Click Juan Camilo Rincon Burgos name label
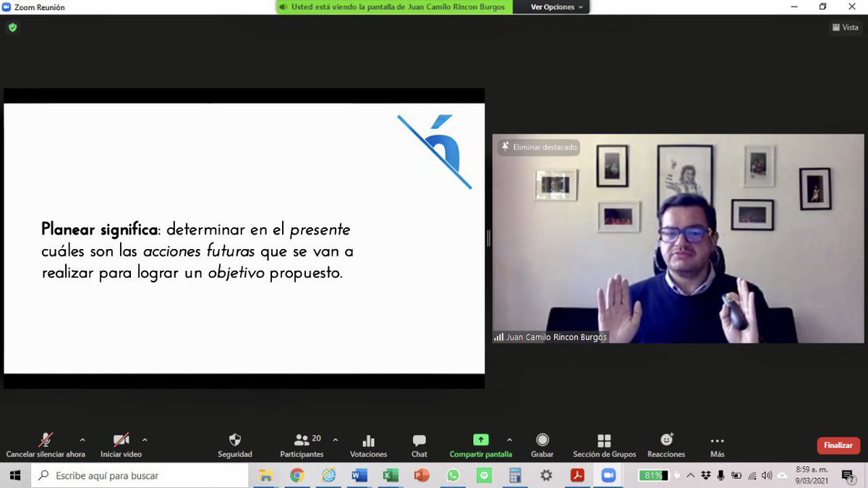Screen dimensions: 868x488 pos(550,337)
